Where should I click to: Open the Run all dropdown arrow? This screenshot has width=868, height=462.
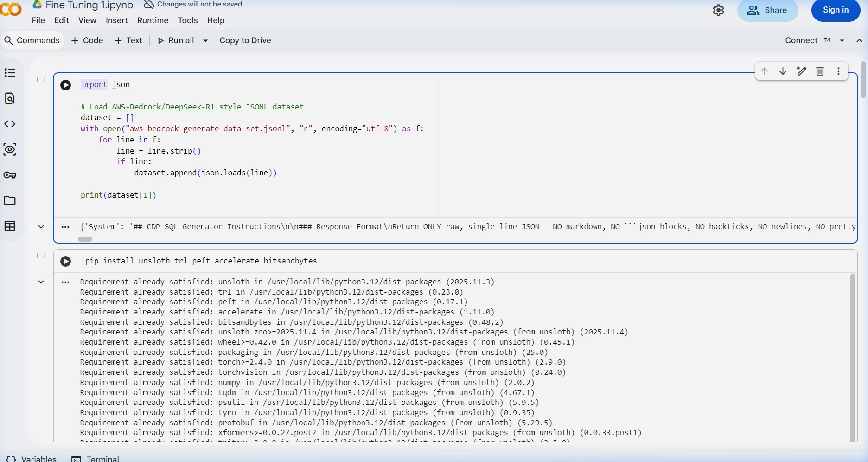pyautogui.click(x=205, y=40)
